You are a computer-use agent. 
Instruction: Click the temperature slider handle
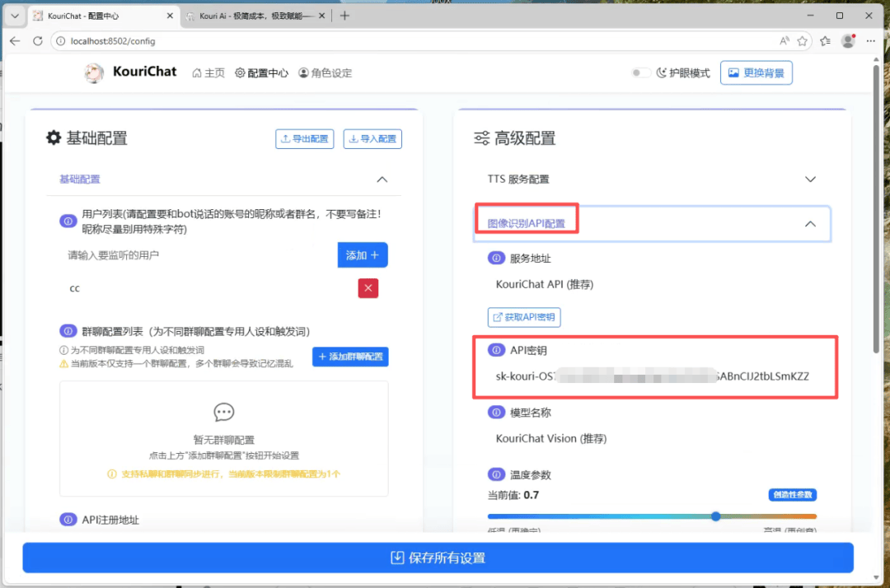click(716, 516)
